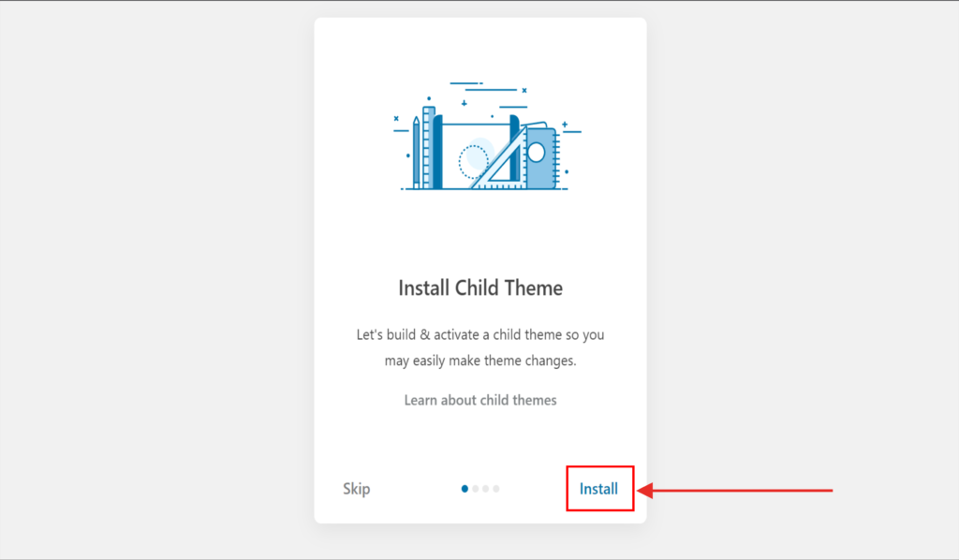Click the pencil in the illustration
This screenshot has width=959, height=560.
pyautogui.click(x=416, y=153)
